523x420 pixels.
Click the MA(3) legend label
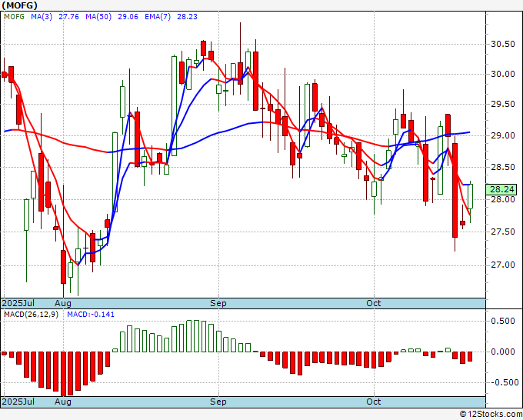click(x=42, y=17)
